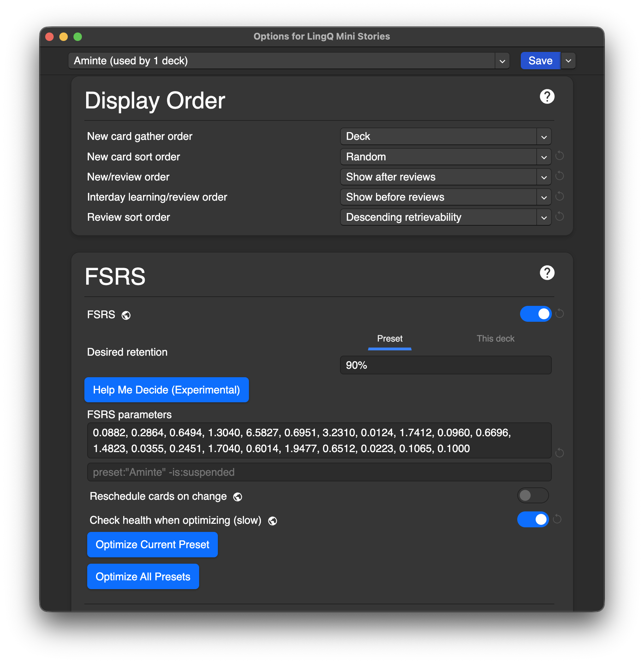Click Help Me Decide (Experimental)
The height and width of the screenshot is (664, 644).
(167, 390)
